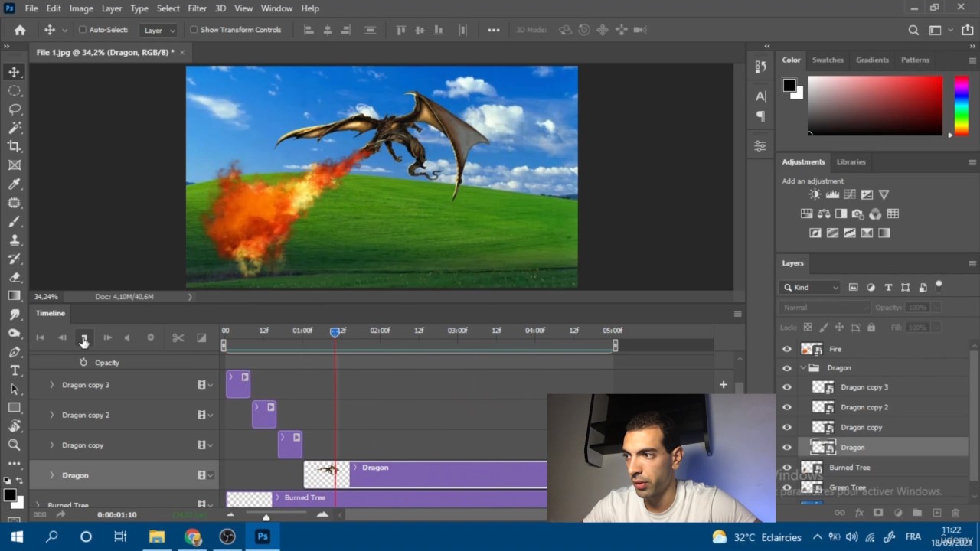The height and width of the screenshot is (551, 980).
Task: Hide the Dragon group folder
Action: coord(787,368)
